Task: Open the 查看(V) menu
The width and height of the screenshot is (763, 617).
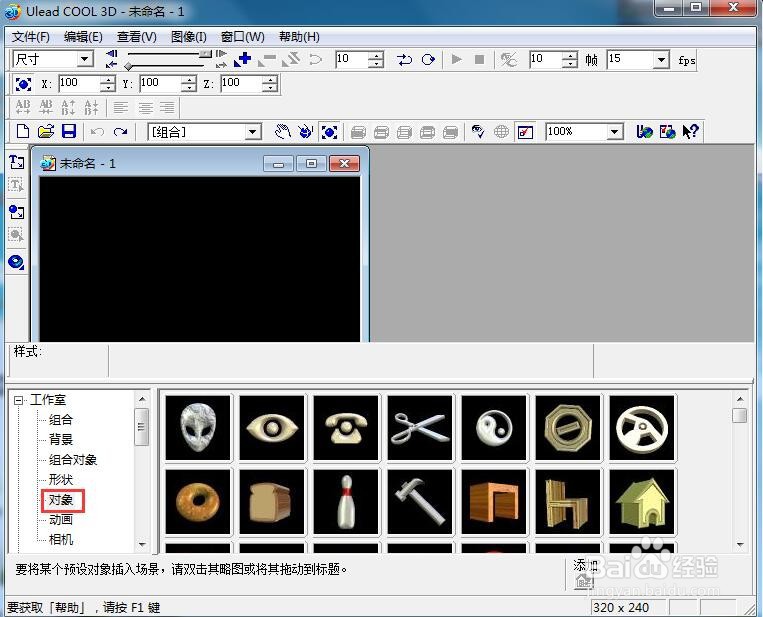Action: [137, 37]
